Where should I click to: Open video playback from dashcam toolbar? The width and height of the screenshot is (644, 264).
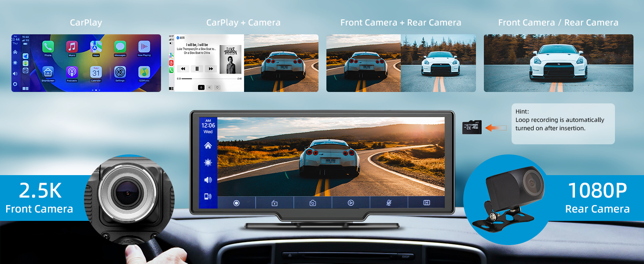click(x=351, y=203)
